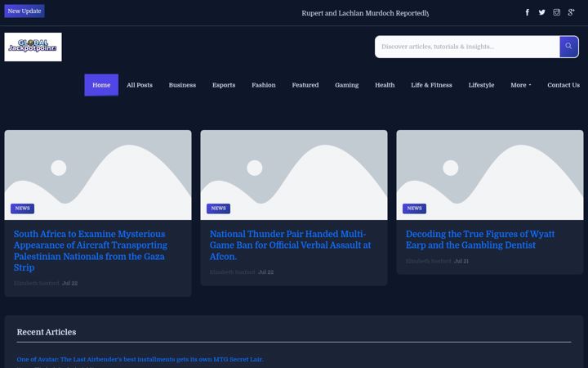Viewport: 588px width, 368px height.
Task: Open the Gaming category
Action: point(347,85)
